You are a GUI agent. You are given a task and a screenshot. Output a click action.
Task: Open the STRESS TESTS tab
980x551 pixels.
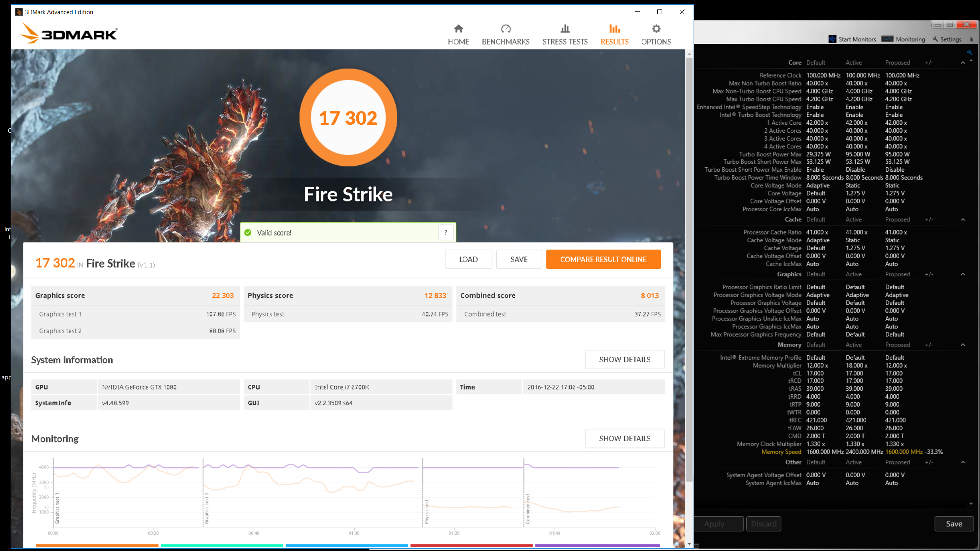[565, 35]
